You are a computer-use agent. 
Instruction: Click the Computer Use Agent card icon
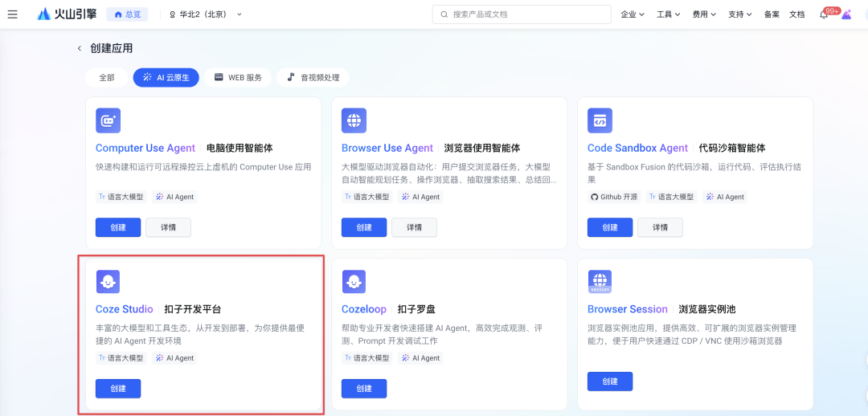coord(108,120)
